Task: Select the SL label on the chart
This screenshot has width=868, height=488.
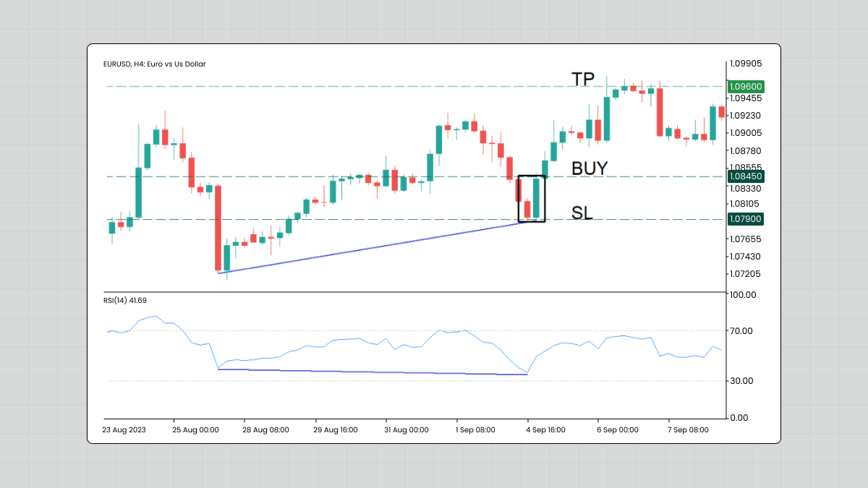Action: 582,213
